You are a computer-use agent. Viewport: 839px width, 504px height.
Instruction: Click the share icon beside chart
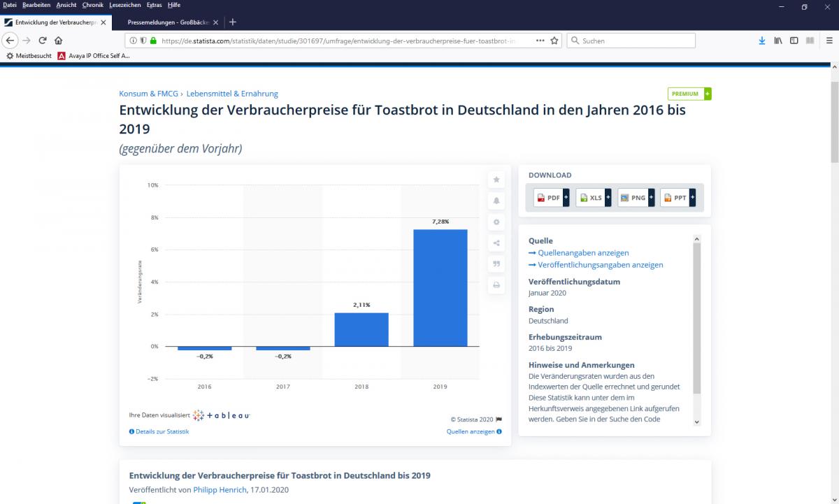pyautogui.click(x=496, y=243)
